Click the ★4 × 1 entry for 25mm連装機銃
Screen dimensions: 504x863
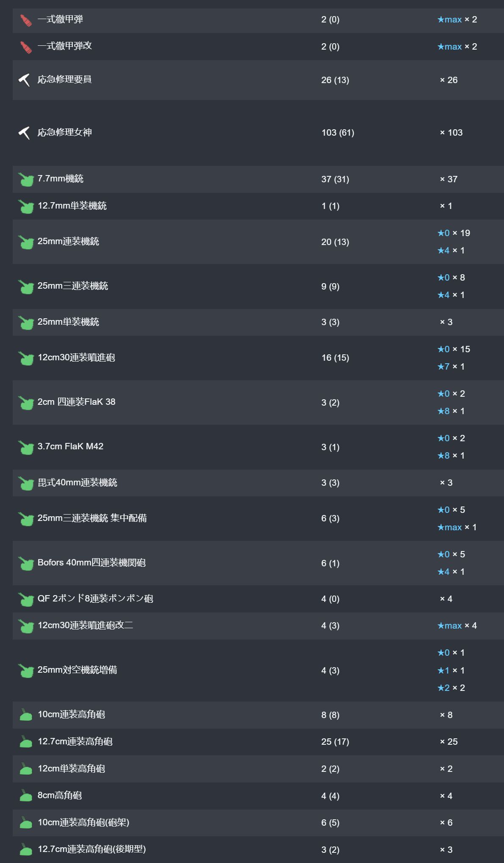click(x=451, y=251)
